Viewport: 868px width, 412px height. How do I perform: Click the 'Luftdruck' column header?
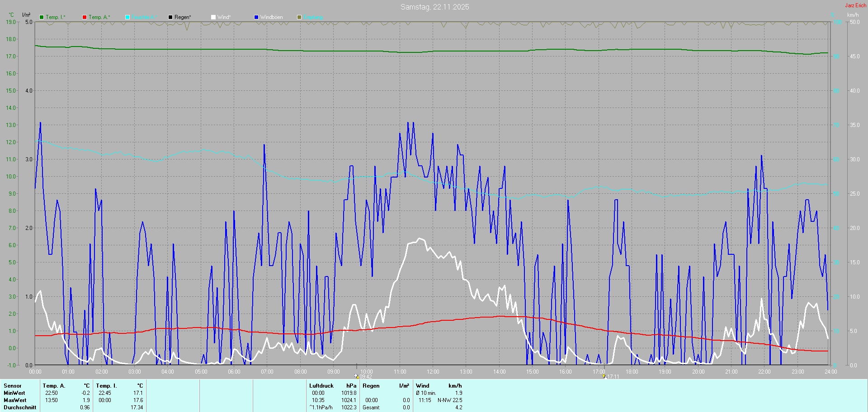tap(321, 386)
